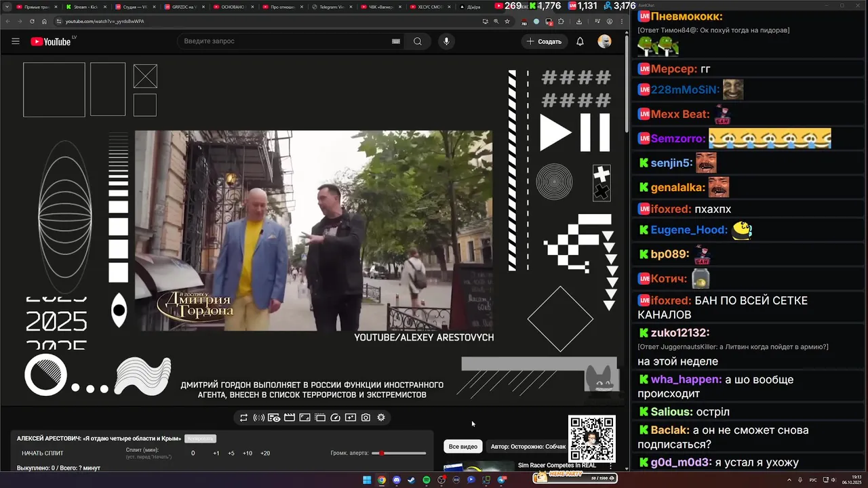Viewport: 868px width, 488px height.
Task: Open YouTube notifications bell
Action: coord(580,41)
